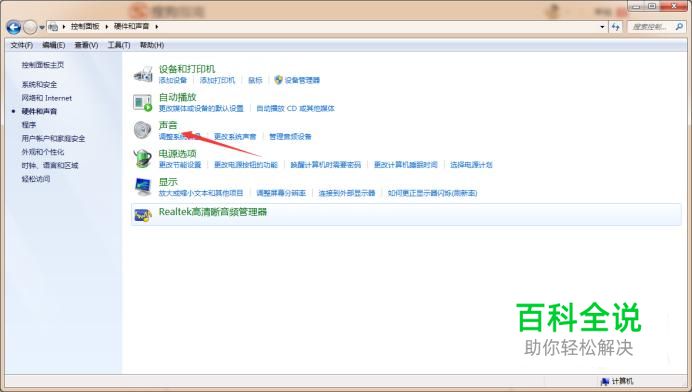
Task: Click the magnifier icon in search box
Action: pos(679,27)
